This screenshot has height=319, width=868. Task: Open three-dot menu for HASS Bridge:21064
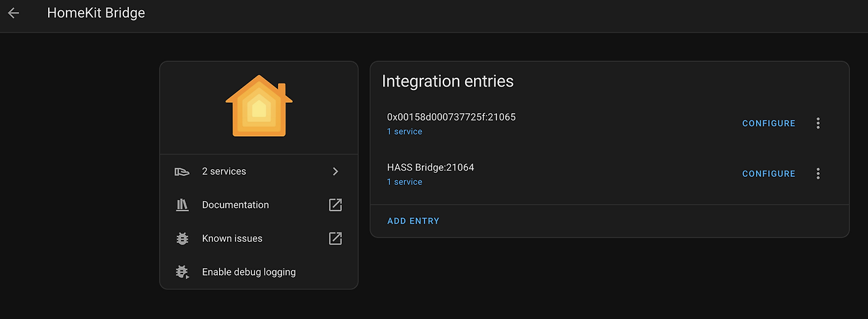tap(818, 174)
